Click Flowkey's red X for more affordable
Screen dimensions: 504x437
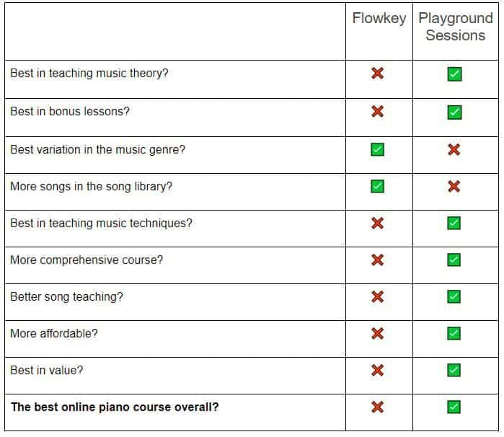click(377, 333)
